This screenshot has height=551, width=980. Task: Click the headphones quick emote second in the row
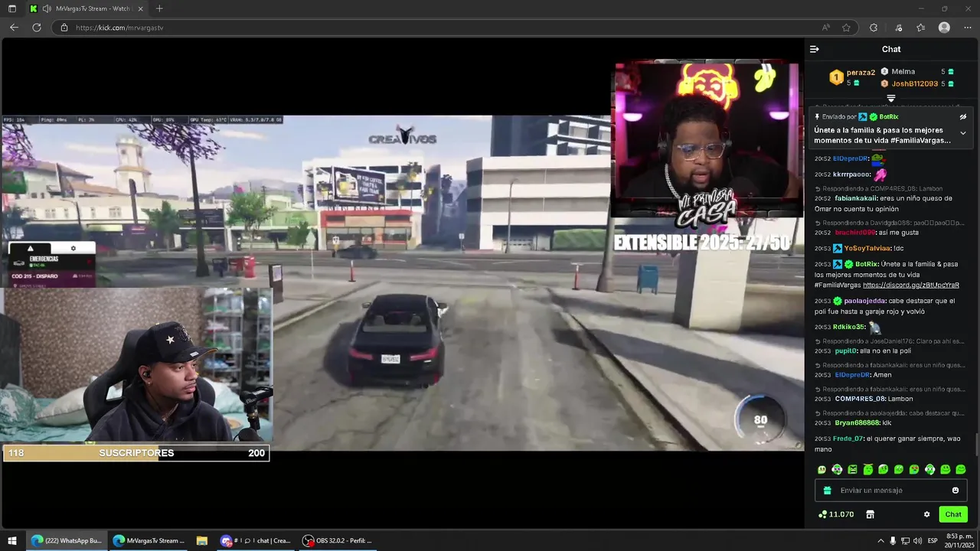click(x=837, y=469)
